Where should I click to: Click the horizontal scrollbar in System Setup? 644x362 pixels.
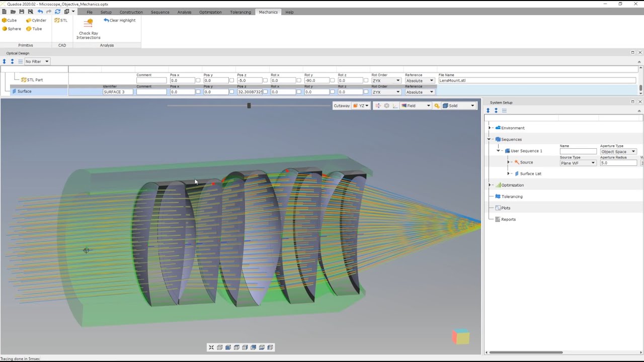[526, 352]
